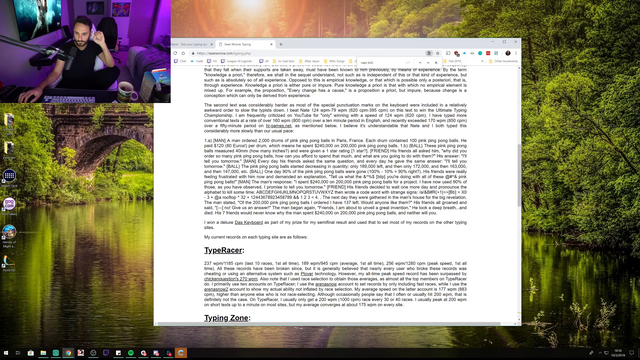
Task: Switch to the TypeRacer browser tab
Action: click(x=192, y=44)
